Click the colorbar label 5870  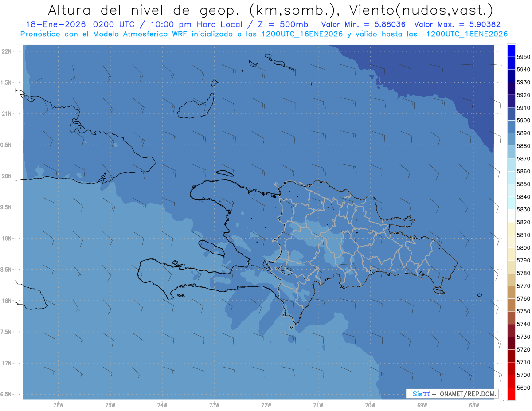(523, 158)
